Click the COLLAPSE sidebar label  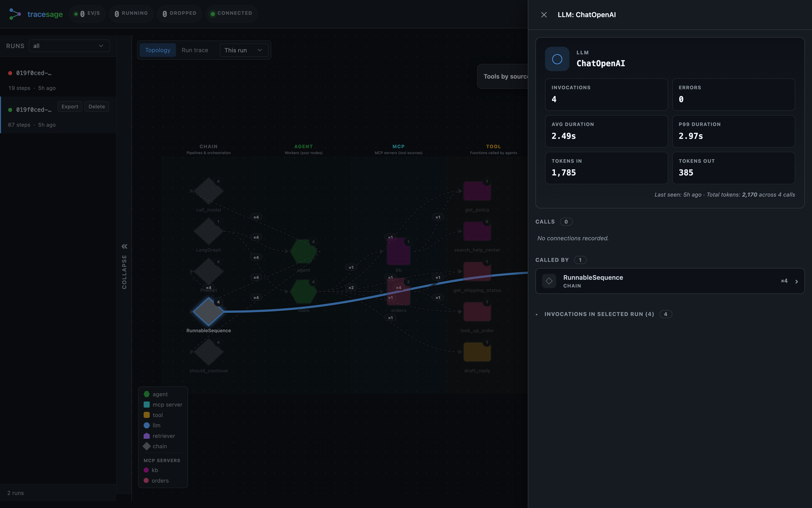point(124,272)
